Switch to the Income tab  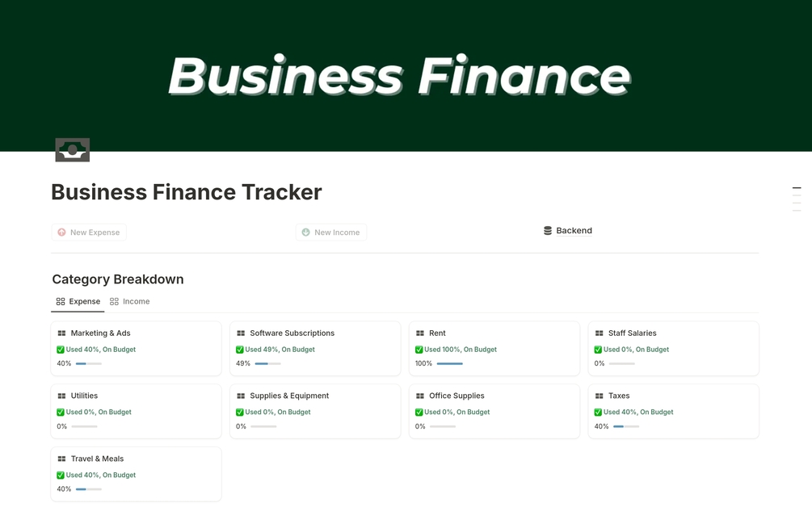pos(130,302)
